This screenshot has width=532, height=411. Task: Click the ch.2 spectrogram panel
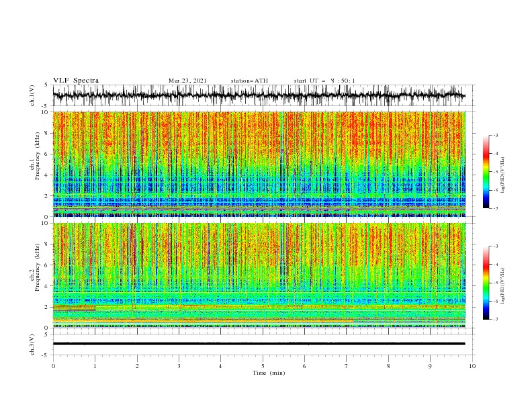tap(259, 275)
